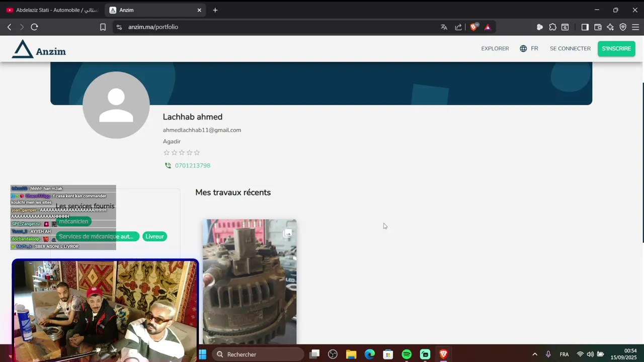
Task: Open File Explorer from taskbar
Action: pos(351,354)
